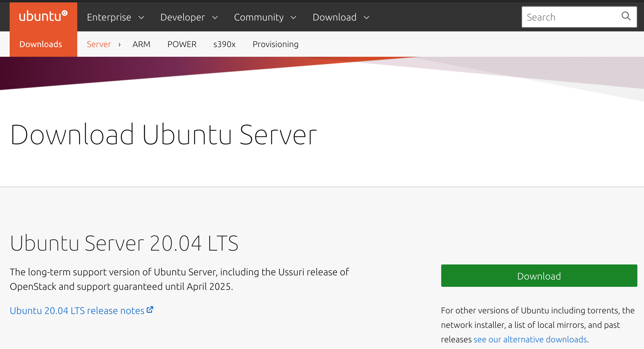Click the external link icon beside release notes
The height and width of the screenshot is (349, 644).
[150, 310]
